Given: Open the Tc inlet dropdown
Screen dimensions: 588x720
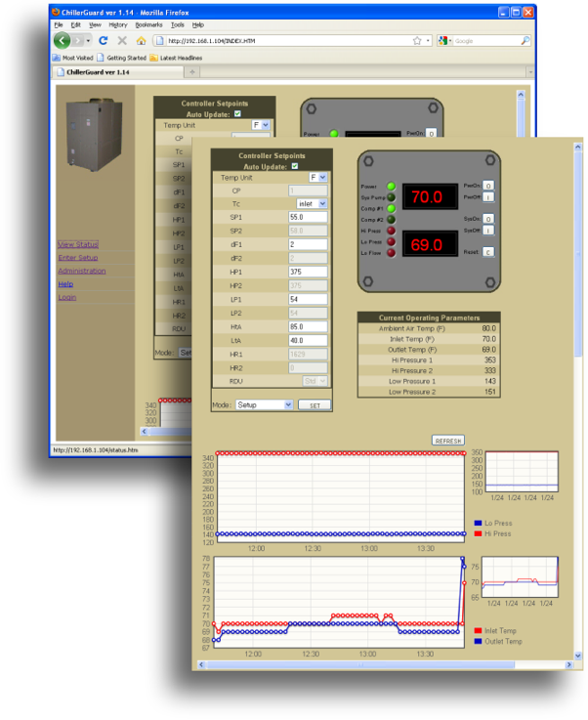Looking at the screenshot, I should click(311, 203).
